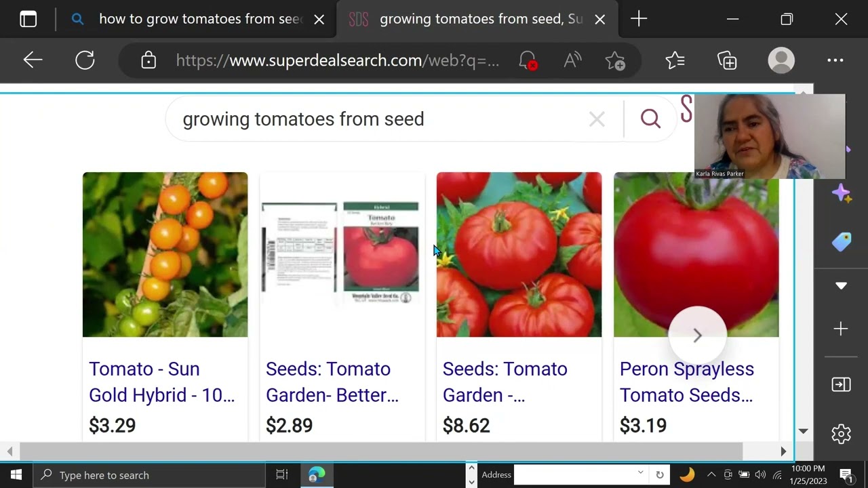Open the notification center icon
This screenshot has height=488, width=868.
[x=846, y=474]
